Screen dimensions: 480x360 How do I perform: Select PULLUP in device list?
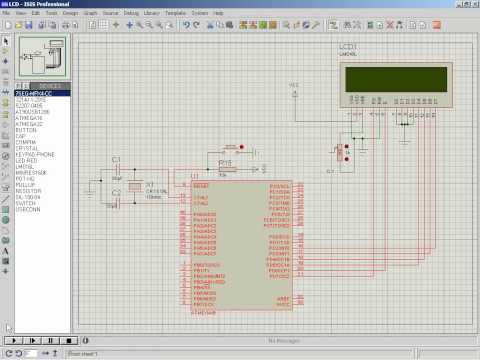[x=43, y=185]
